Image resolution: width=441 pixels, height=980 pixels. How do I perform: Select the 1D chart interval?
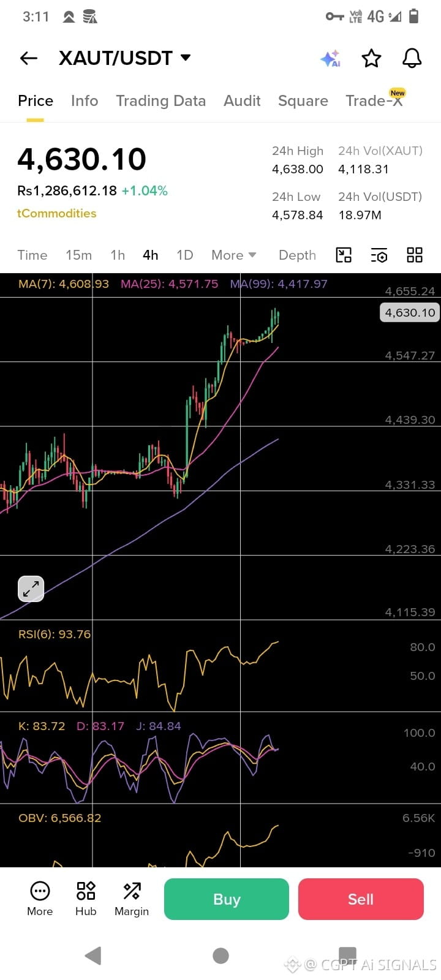point(185,255)
